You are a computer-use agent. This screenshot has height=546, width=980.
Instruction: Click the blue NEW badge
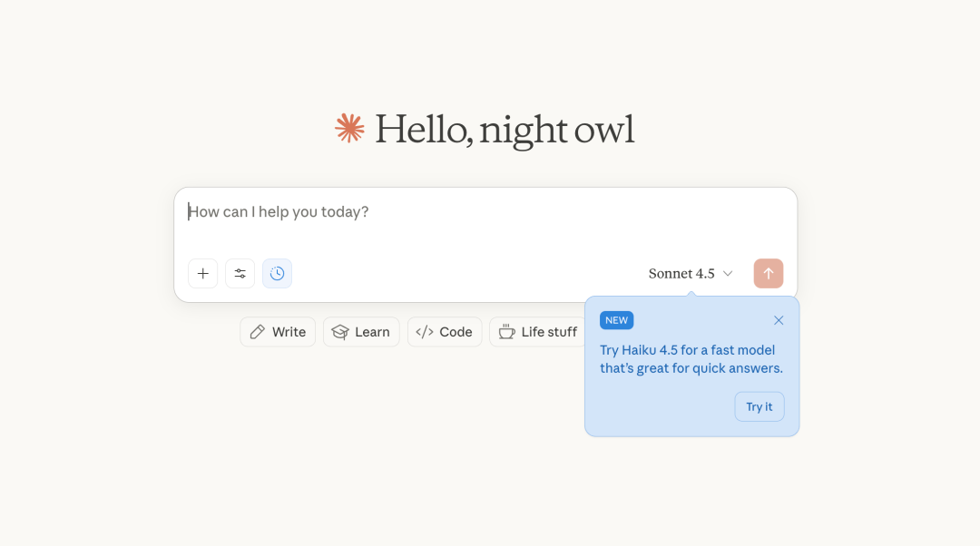[617, 320]
